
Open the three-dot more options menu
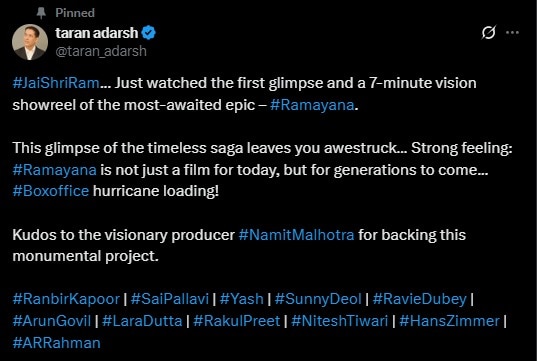[x=512, y=33]
